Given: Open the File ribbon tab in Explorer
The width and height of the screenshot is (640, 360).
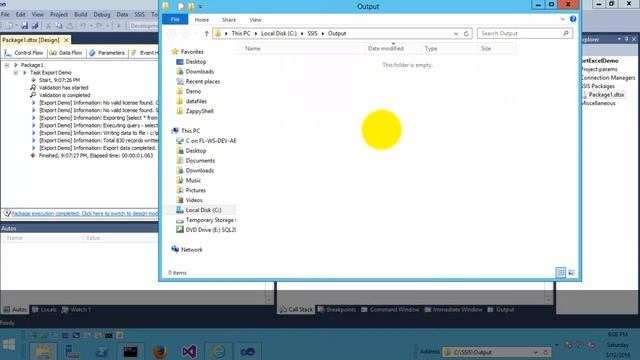Looking at the screenshot, I should click(x=175, y=20).
